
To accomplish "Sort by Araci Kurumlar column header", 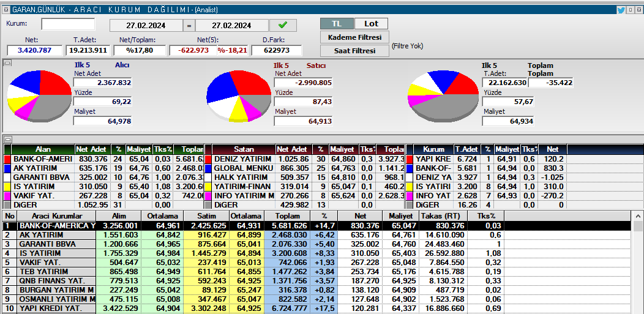I will pyautogui.click(x=57, y=216).
